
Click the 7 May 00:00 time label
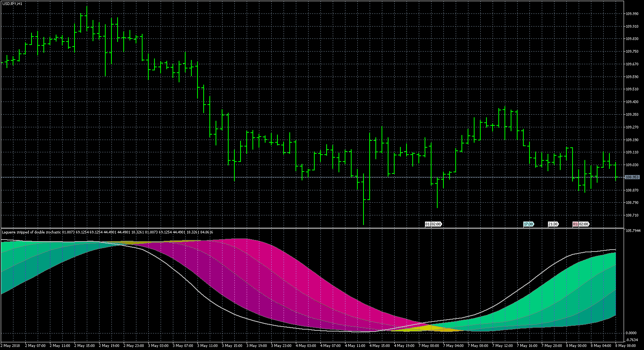coord(429,345)
